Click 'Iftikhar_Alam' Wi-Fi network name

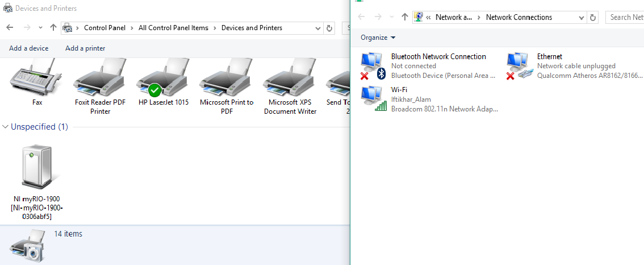(x=411, y=99)
